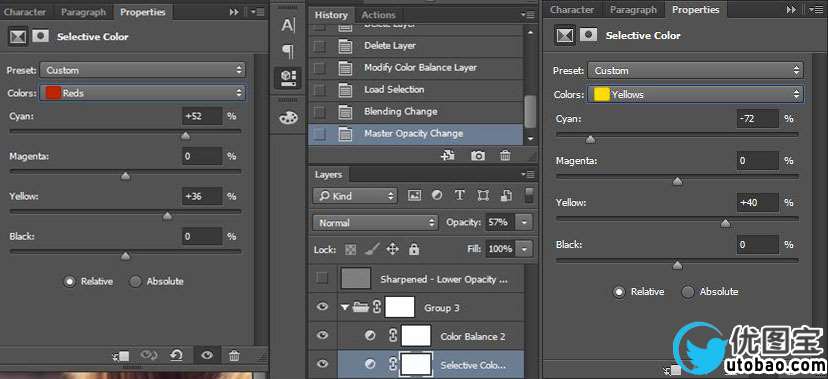This screenshot has width=828, height=379.
Task: Filter layers by shape layers
Action: [x=483, y=195]
